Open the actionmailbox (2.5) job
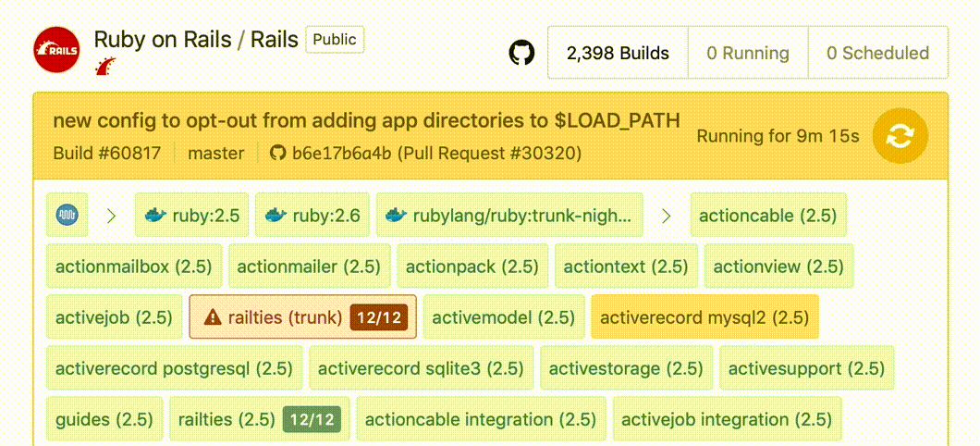 point(134,266)
